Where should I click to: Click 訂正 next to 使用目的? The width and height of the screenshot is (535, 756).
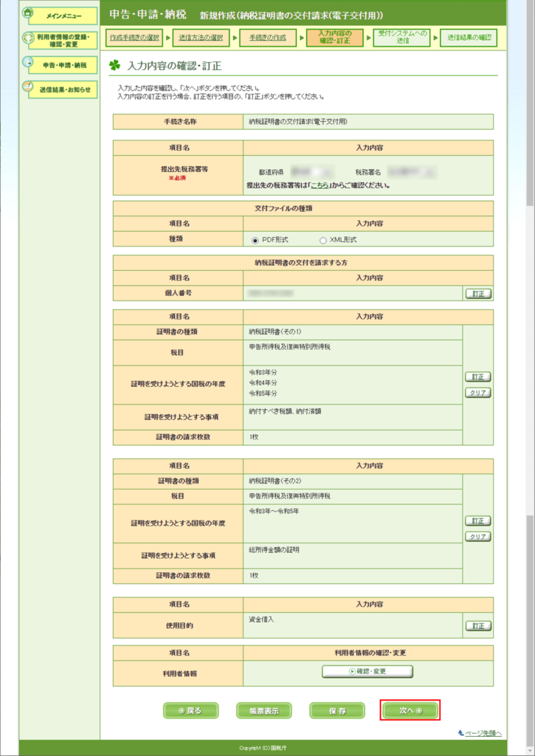click(x=478, y=626)
